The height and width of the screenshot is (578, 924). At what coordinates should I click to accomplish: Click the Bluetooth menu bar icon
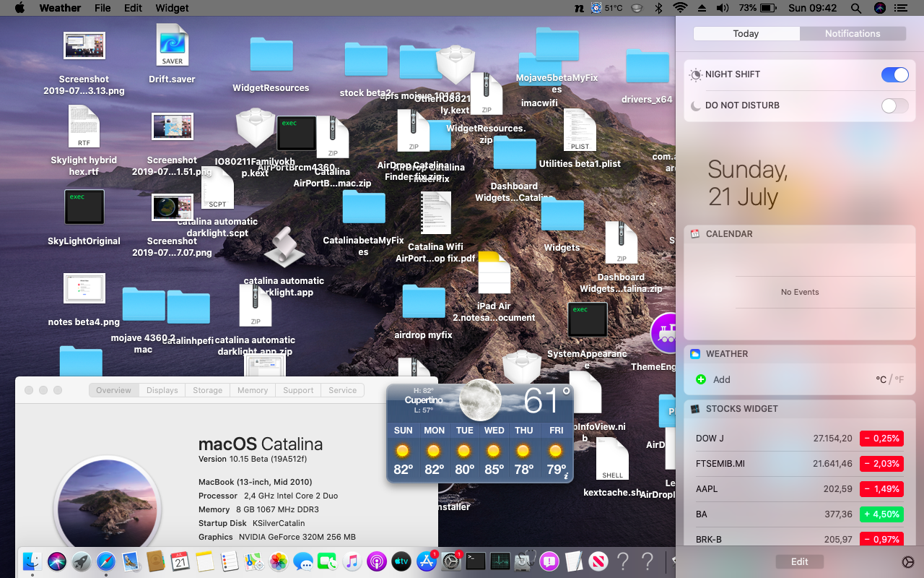pyautogui.click(x=658, y=8)
